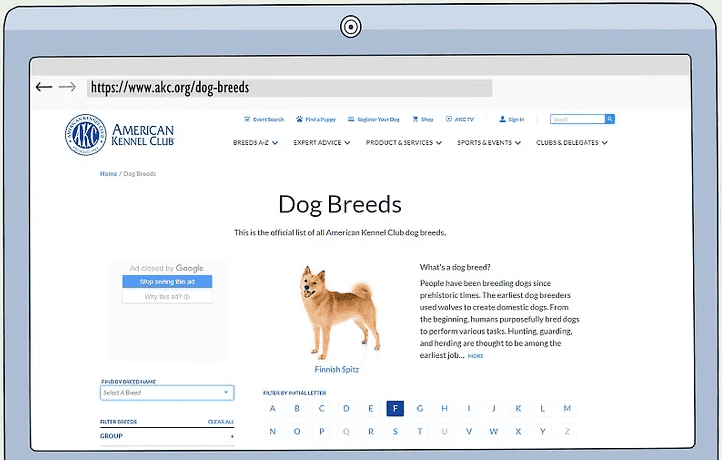Filter breeds by letter Y
The height and width of the screenshot is (460, 722).
point(542,431)
